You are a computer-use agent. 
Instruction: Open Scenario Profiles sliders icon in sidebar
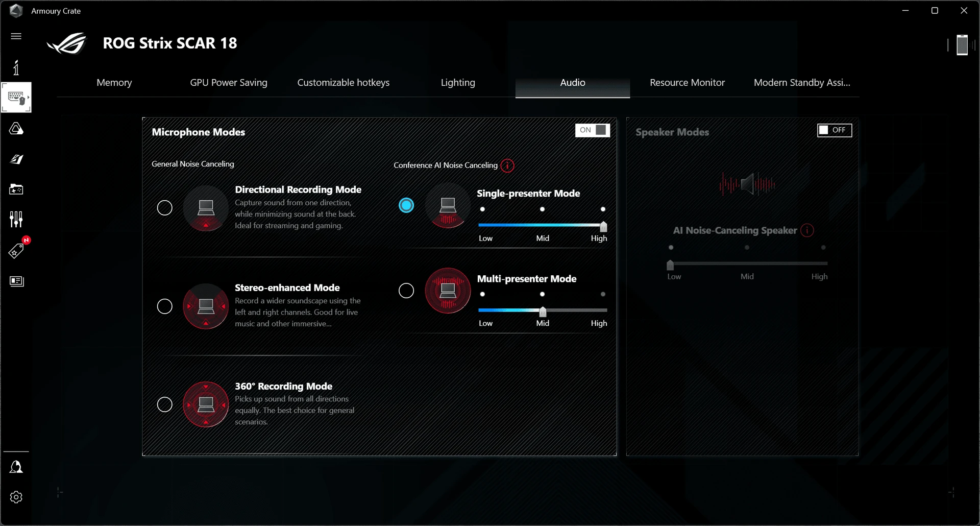click(16, 220)
